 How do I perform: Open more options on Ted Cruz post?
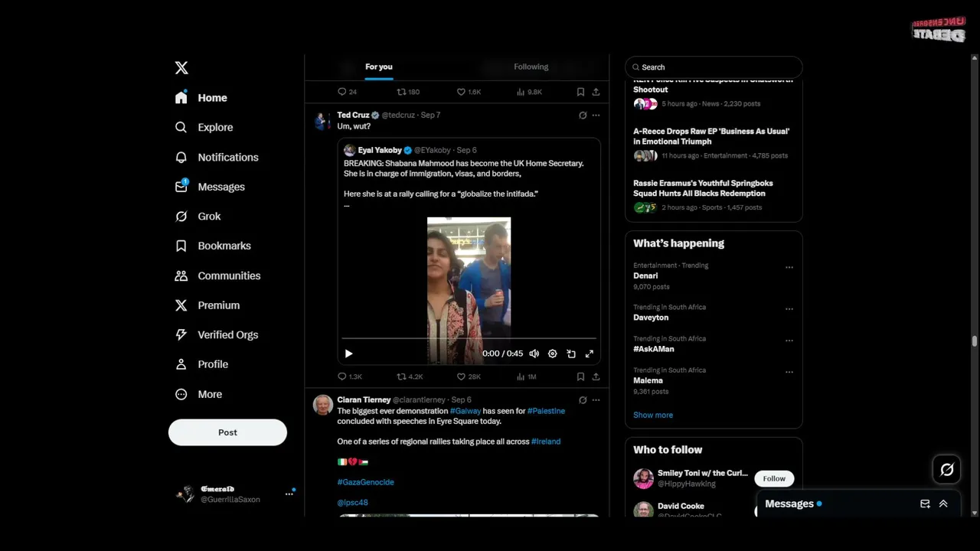596,116
